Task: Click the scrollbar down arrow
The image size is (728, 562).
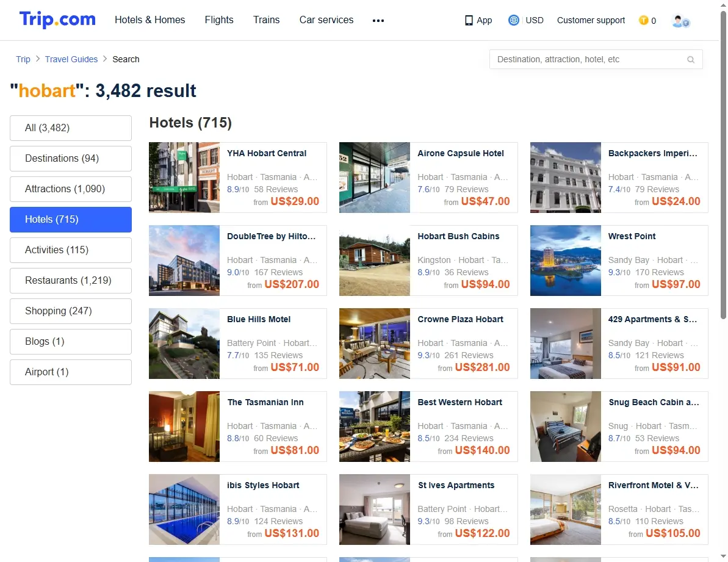Action: [x=723, y=557]
